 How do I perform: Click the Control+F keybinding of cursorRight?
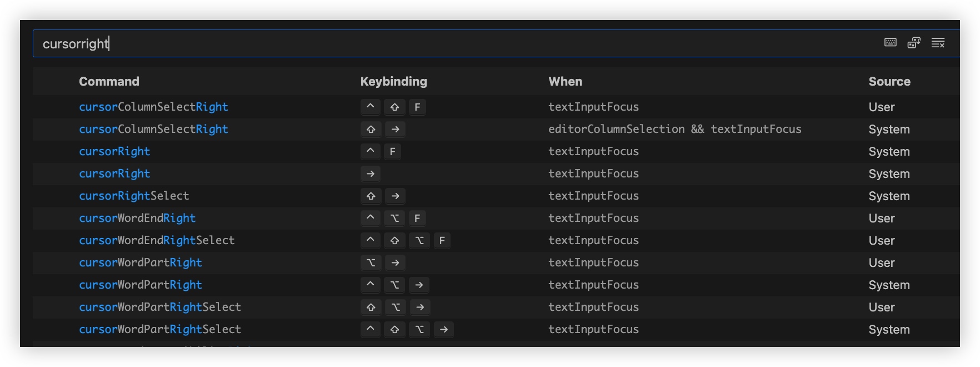(381, 151)
